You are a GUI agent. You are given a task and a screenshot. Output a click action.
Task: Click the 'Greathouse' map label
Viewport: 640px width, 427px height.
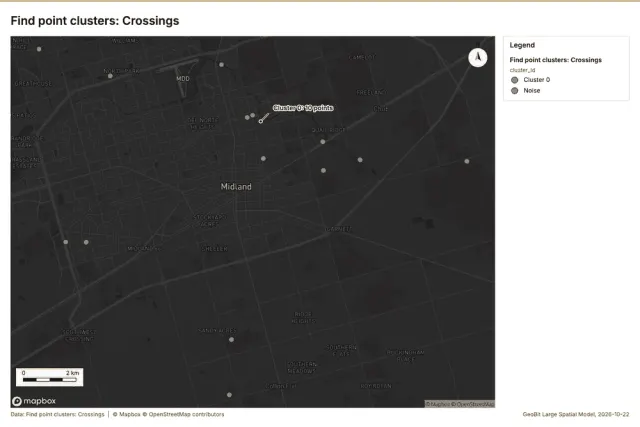33,84
